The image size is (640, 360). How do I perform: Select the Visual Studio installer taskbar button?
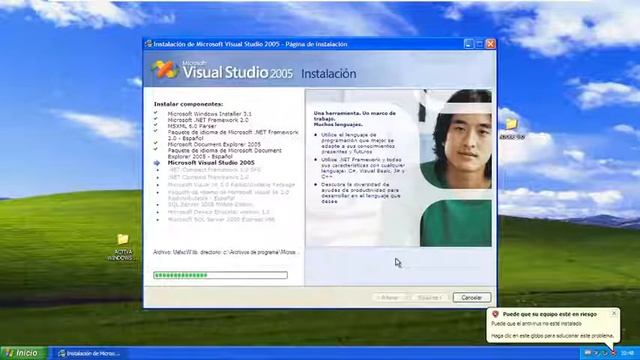(90, 353)
